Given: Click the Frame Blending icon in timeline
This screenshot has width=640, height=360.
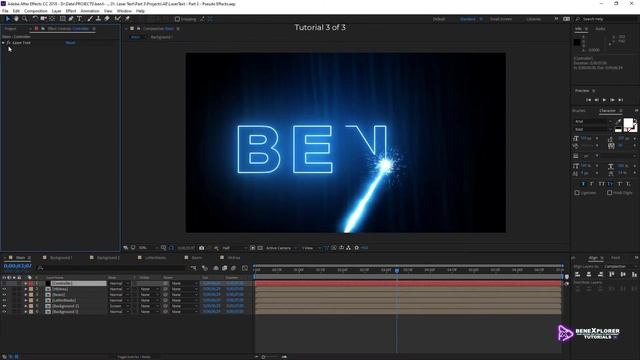Looking at the screenshot, I should pyautogui.click(x=224, y=268).
